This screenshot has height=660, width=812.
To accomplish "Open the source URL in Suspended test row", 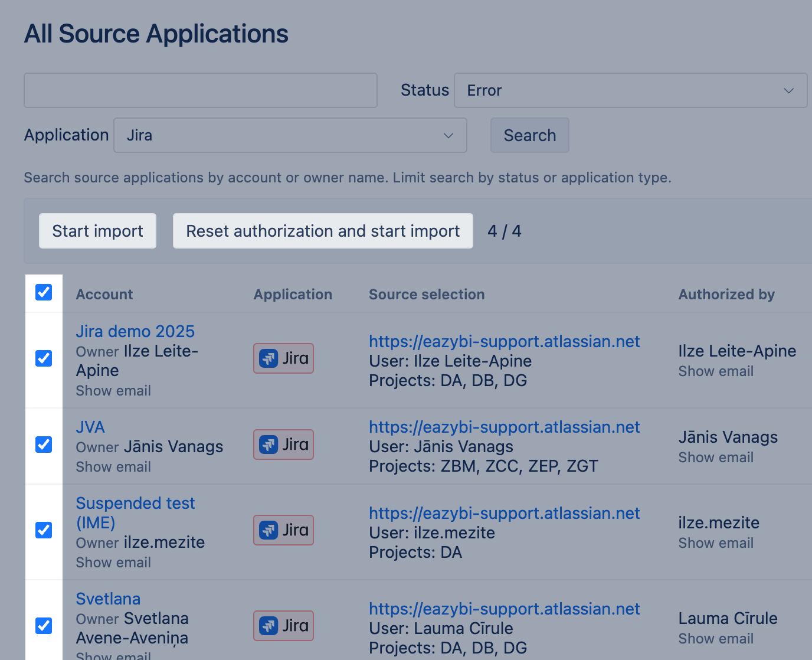I will click(x=504, y=513).
